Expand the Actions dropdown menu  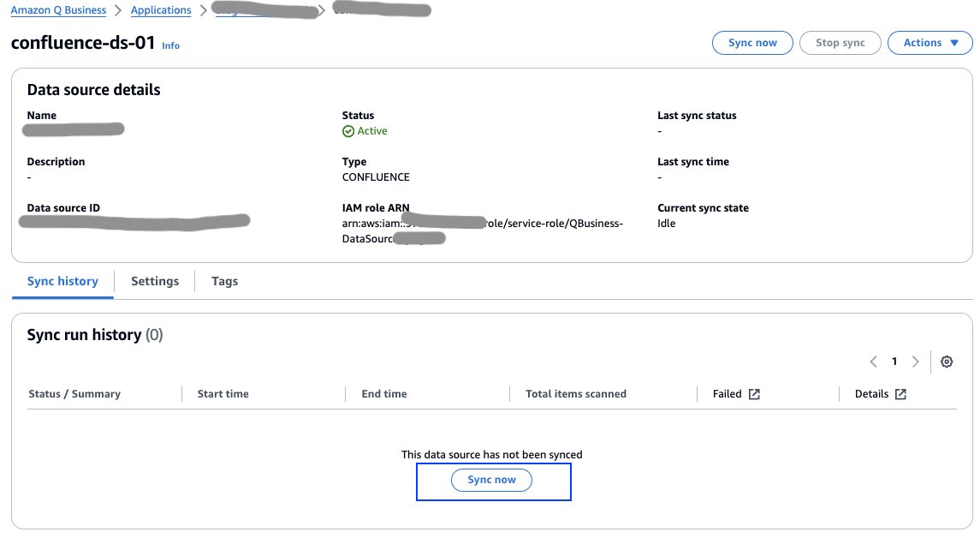coord(930,43)
